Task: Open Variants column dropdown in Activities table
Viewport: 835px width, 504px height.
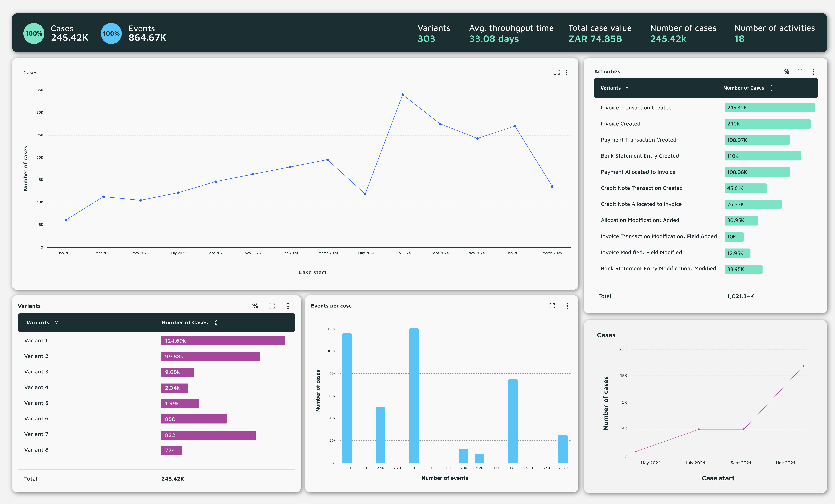Action: coord(627,88)
